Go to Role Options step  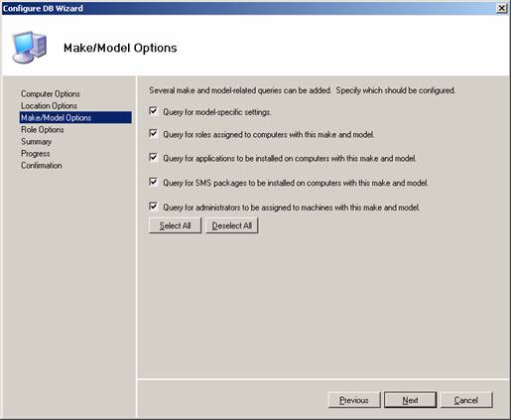point(43,130)
